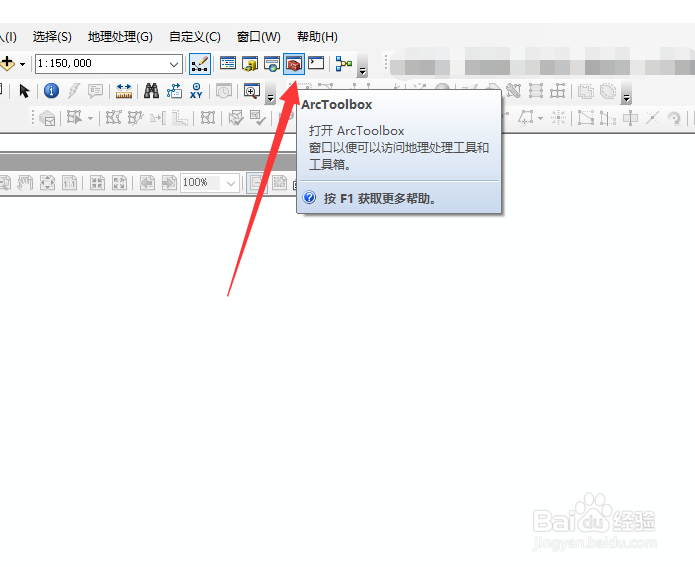
Task: Expand the Topology Edit tool dropdown
Action: [x=90, y=119]
